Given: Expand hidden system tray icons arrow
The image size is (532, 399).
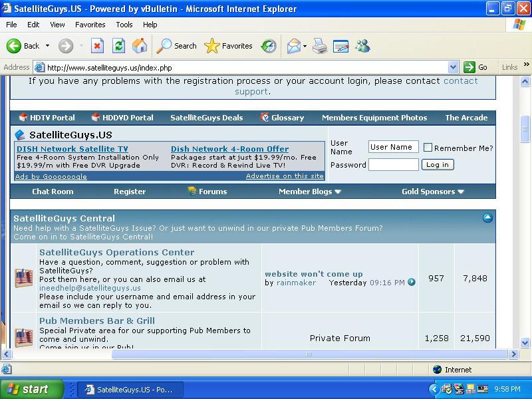Looking at the screenshot, I should (434, 389).
